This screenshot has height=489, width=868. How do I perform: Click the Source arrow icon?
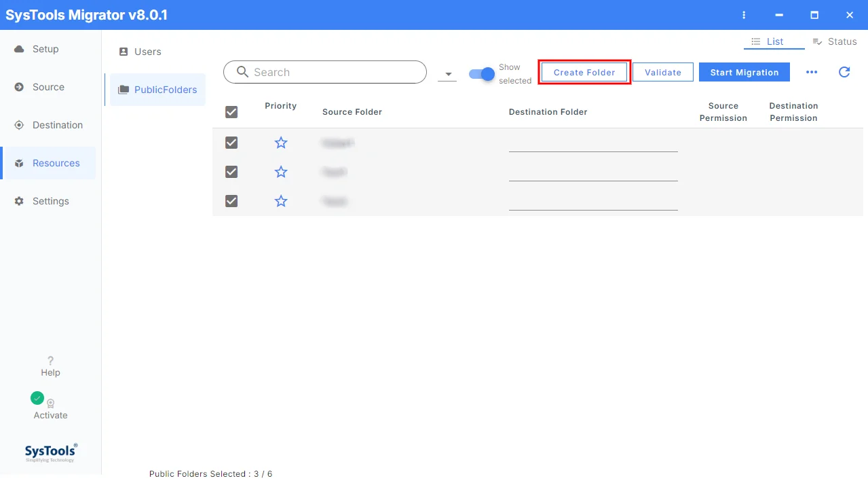(19, 87)
